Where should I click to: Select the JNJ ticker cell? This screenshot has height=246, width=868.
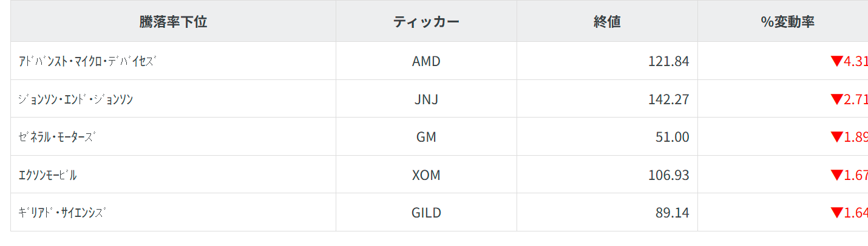click(426, 99)
